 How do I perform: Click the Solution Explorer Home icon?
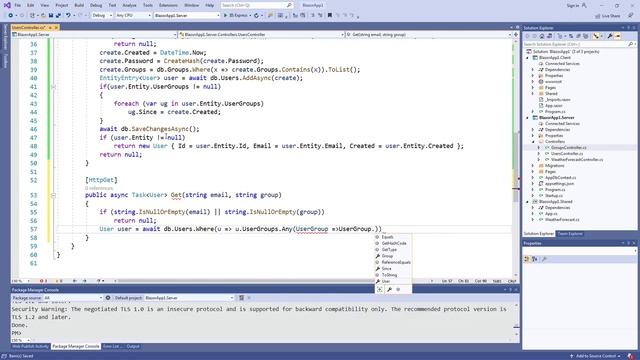pyautogui.click(x=542, y=36)
